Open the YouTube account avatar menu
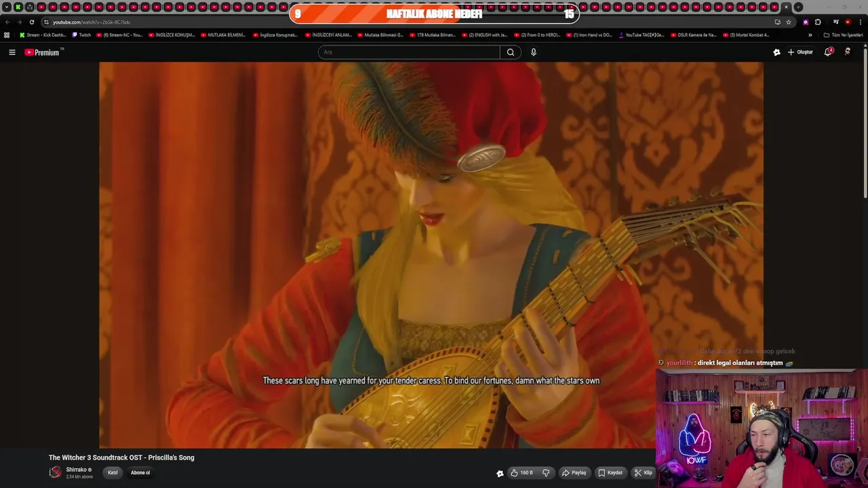This screenshot has width=868, height=488. [848, 52]
